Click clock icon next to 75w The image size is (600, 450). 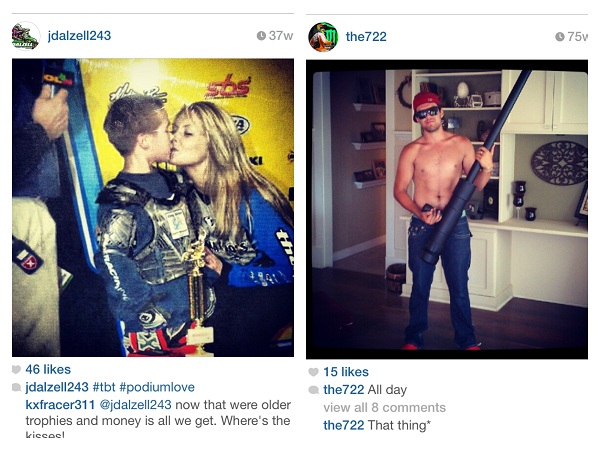tap(559, 37)
